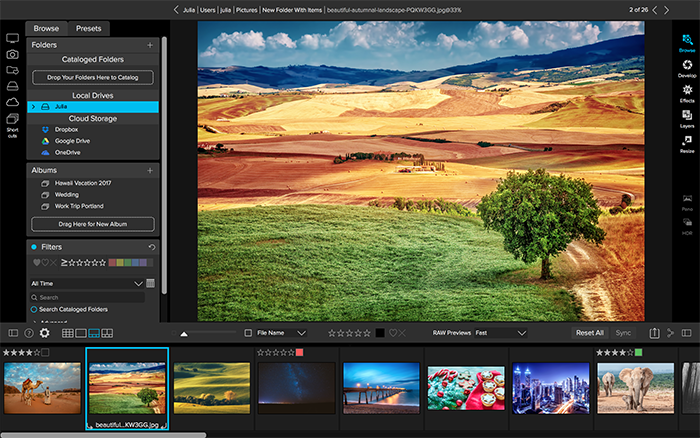The image size is (700, 438).
Task: Switch to the Presets tab
Action: point(87,28)
